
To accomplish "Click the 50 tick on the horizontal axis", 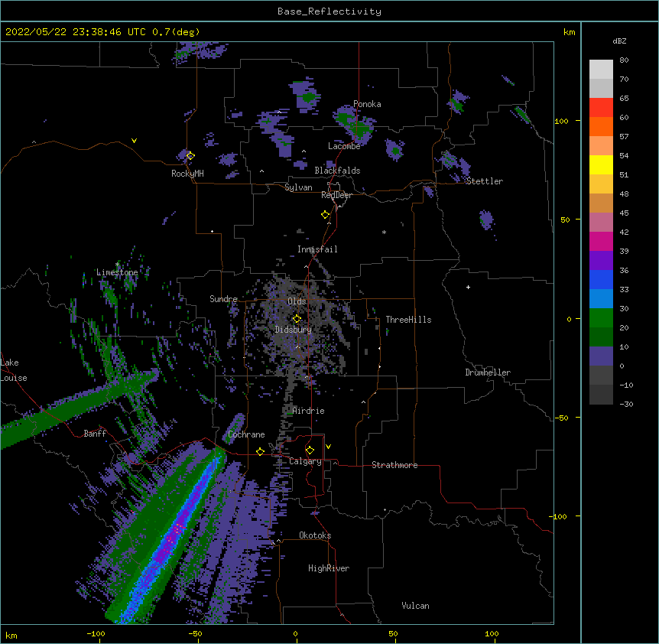I will click(393, 633).
